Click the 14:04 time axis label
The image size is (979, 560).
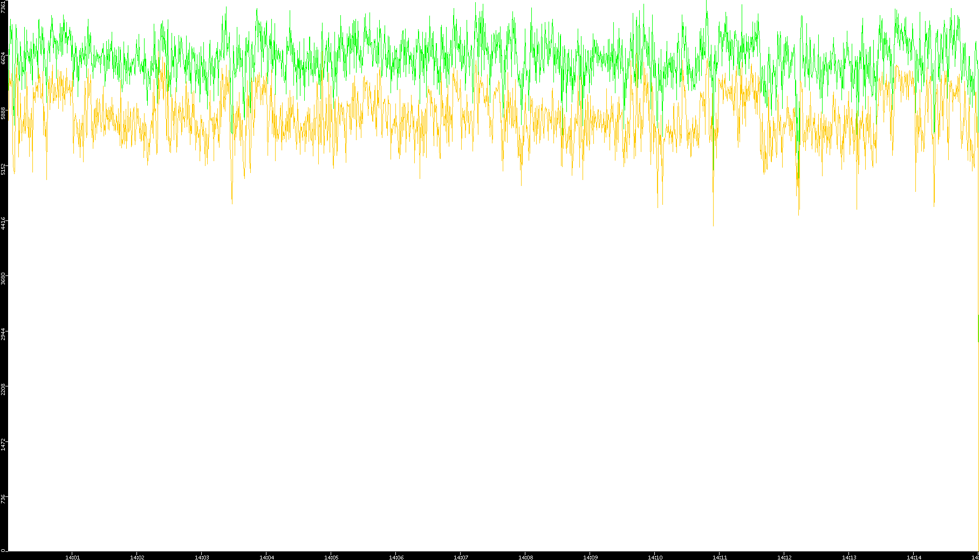tap(266, 557)
